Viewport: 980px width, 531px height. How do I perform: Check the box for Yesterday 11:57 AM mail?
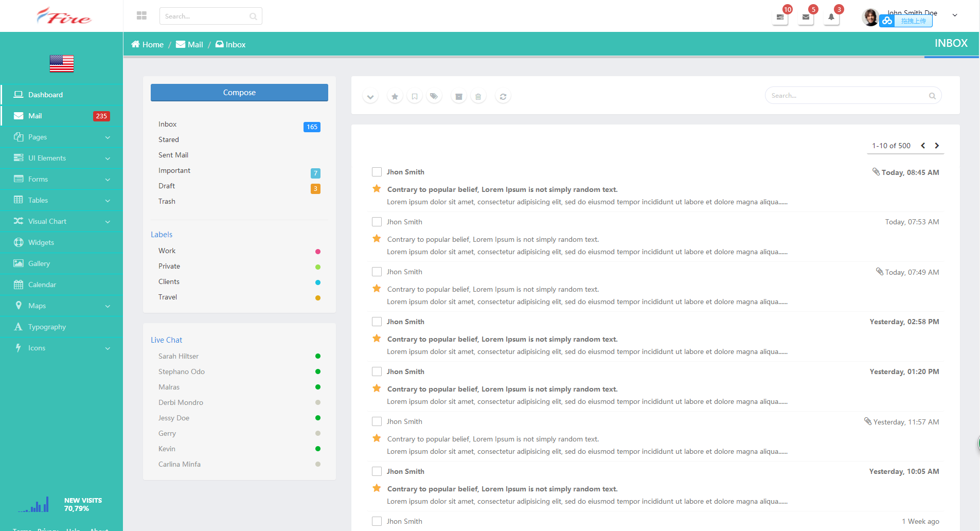pyautogui.click(x=377, y=421)
